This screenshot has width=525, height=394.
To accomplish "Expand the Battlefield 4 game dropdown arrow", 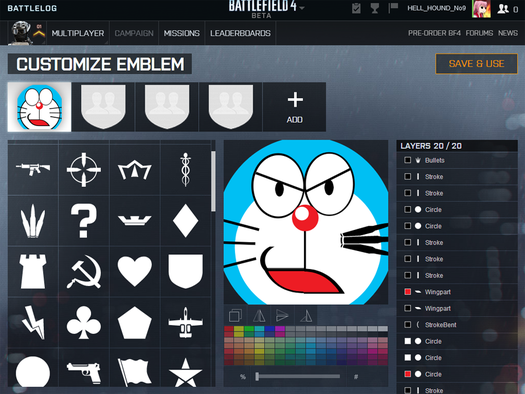I will coord(302,7).
